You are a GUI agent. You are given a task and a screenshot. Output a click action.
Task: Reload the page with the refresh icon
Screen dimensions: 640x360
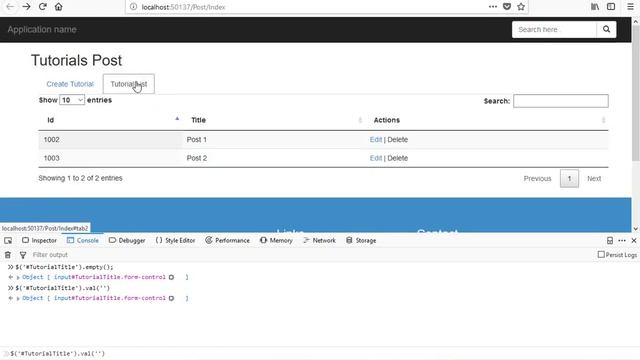point(42,7)
